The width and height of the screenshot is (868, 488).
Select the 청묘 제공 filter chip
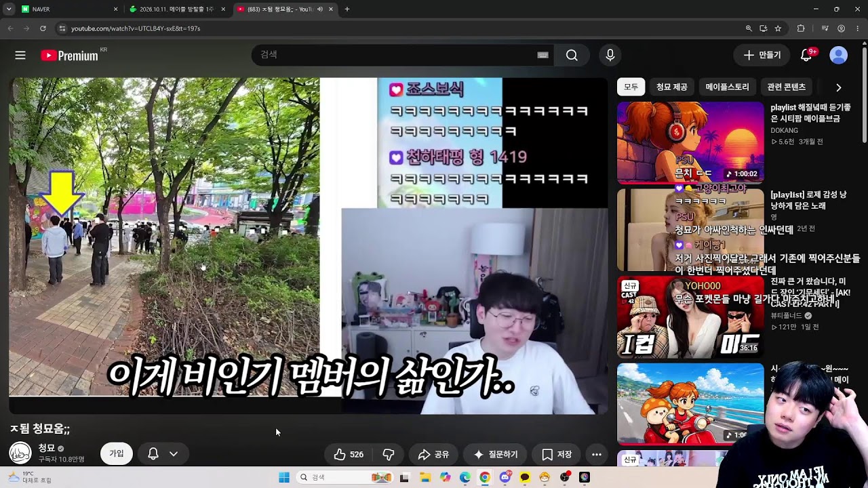[x=671, y=87]
